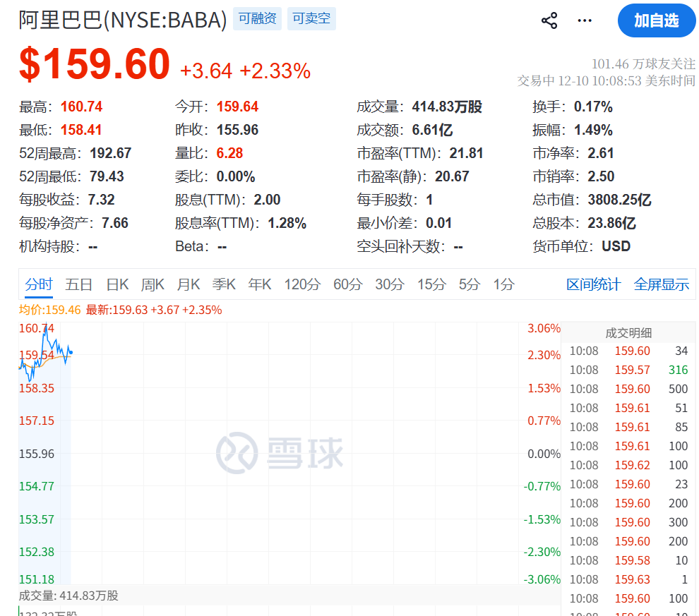
Task: Switch to the 季K quarterly view
Action: coord(223,284)
